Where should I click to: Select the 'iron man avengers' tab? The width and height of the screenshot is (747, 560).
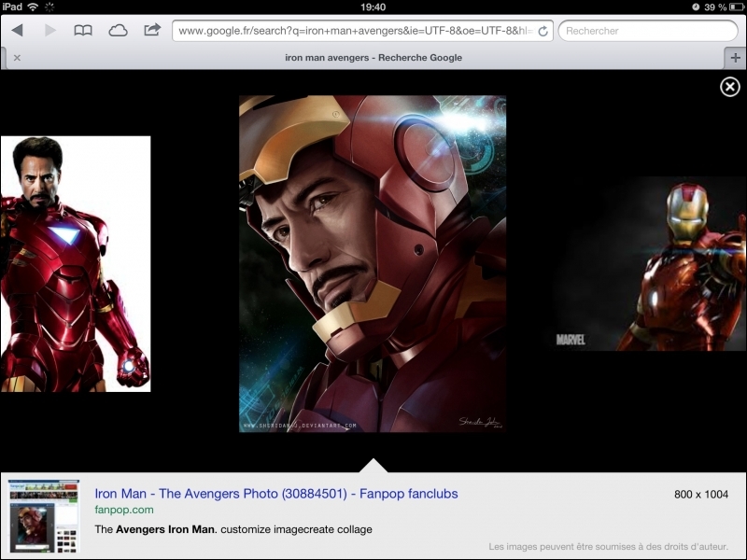373,58
